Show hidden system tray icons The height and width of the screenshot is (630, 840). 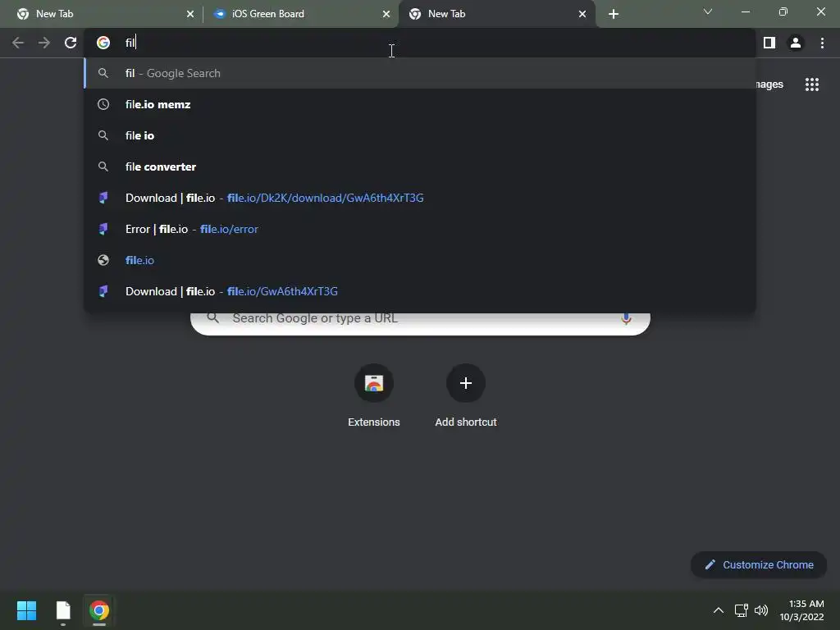tap(719, 610)
